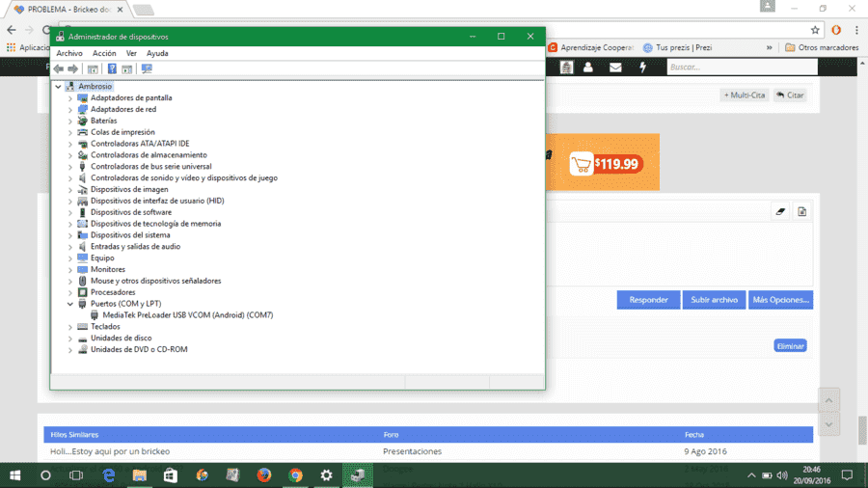Open the Windows Store taskbar icon

[171, 475]
